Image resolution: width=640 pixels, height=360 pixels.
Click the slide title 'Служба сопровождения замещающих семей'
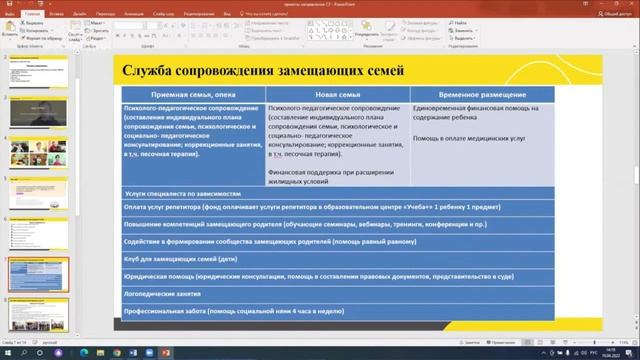point(263,70)
